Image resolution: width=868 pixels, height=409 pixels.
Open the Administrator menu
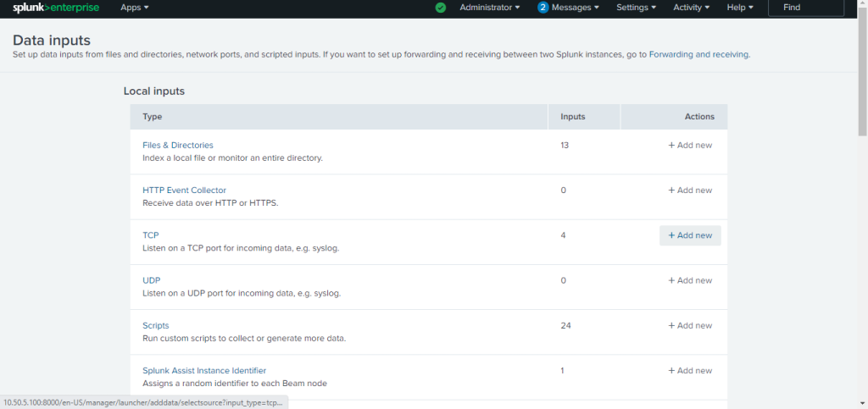[x=490, y=8]
